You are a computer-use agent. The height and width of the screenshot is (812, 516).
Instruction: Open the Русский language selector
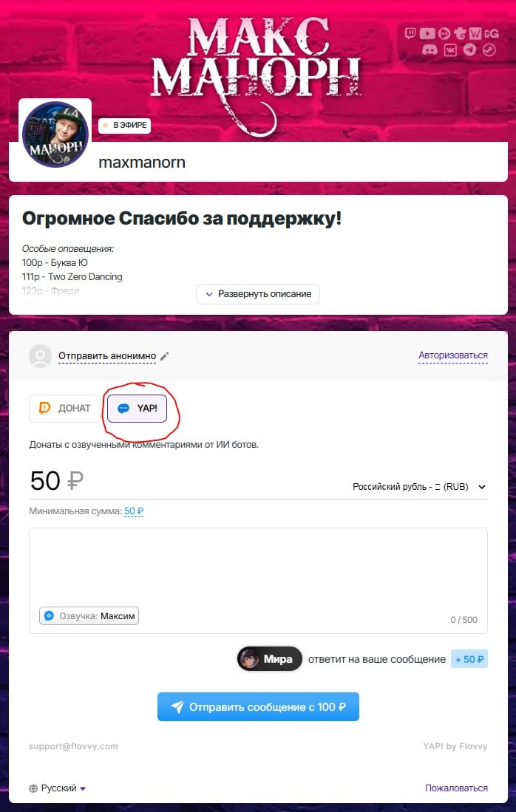(x=58, y=788)
